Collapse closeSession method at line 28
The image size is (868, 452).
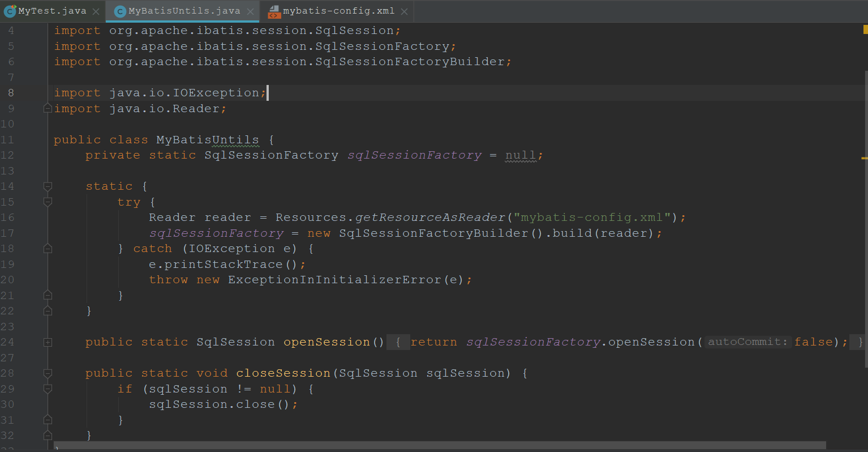(x=48, y=373)
